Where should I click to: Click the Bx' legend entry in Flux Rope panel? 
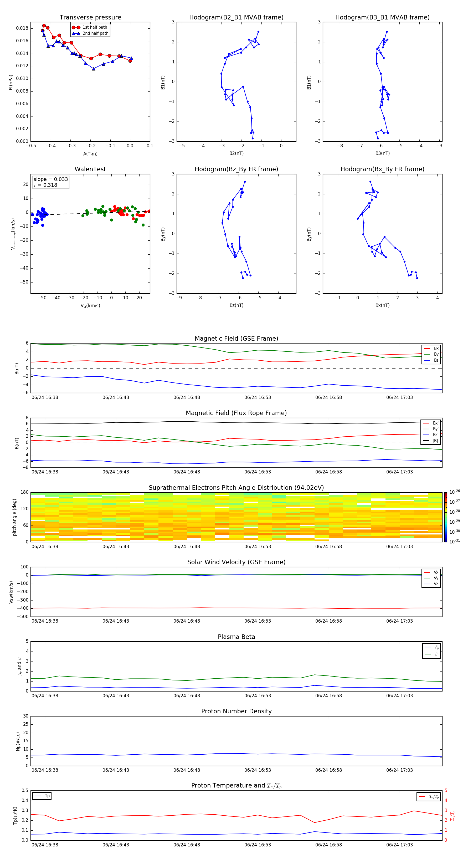click(x=431, y=423)
